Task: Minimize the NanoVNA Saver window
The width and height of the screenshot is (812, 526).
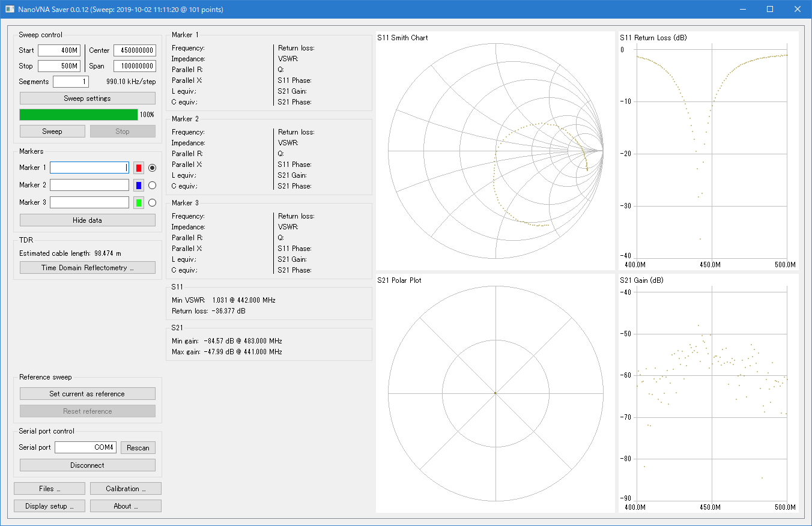Action: tap(742, 9)
